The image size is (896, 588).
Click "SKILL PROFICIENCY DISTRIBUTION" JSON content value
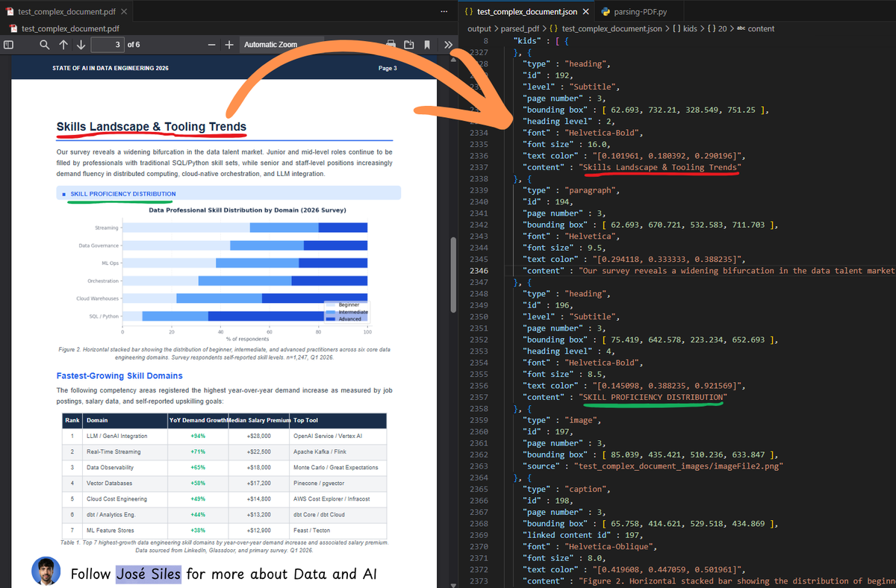[653, 398]
